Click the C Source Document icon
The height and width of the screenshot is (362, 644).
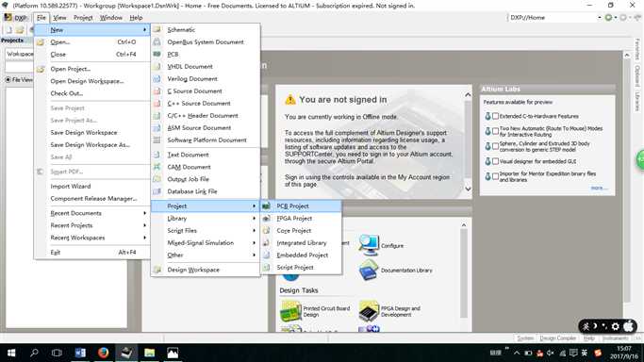click(157, 91)
